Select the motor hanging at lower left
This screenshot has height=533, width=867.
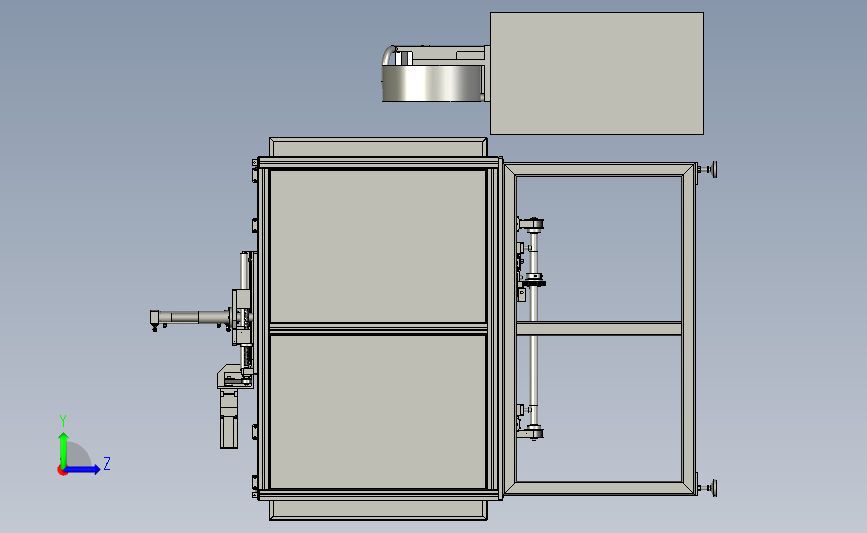tap(229, 419)
